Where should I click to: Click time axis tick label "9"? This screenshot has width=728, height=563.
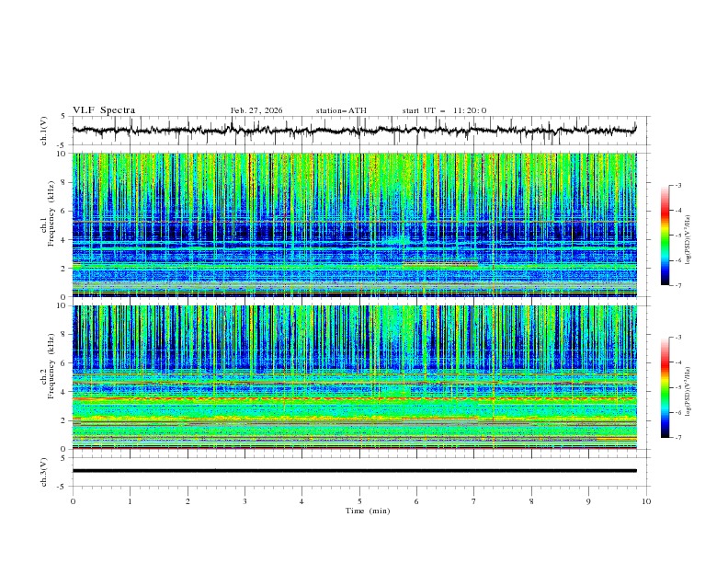588,501
